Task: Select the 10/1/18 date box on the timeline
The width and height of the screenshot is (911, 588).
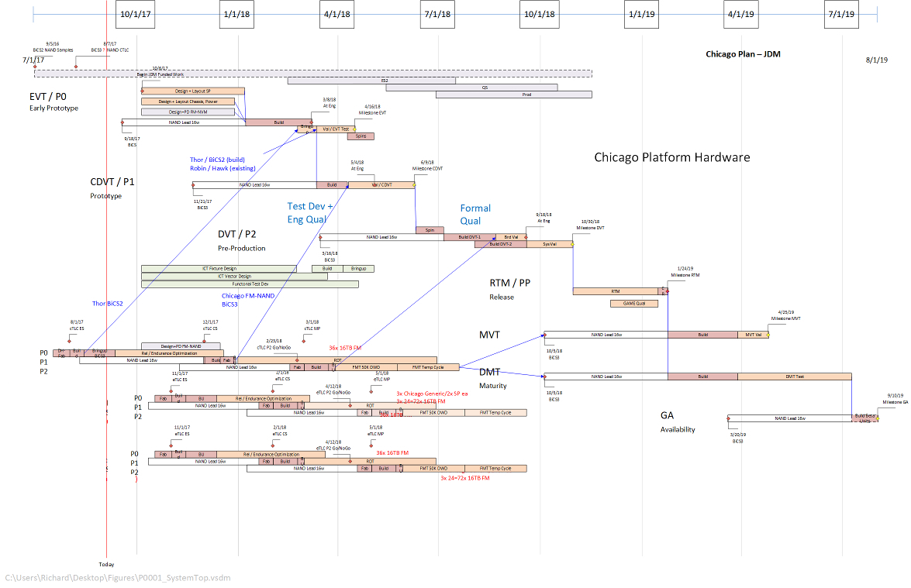Action: click(539, 14)
